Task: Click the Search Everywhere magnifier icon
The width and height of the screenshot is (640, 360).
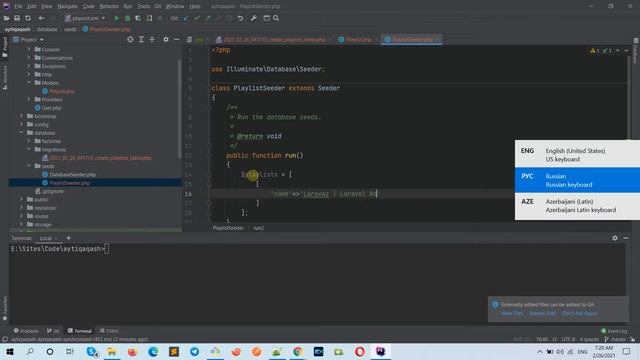Action: [x=276, y=18]
